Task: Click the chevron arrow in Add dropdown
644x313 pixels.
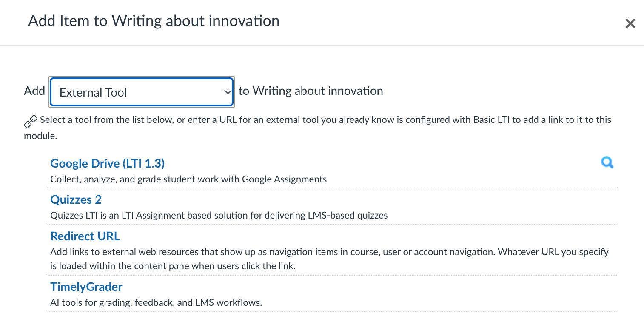Action: click(x=227, y=92)
